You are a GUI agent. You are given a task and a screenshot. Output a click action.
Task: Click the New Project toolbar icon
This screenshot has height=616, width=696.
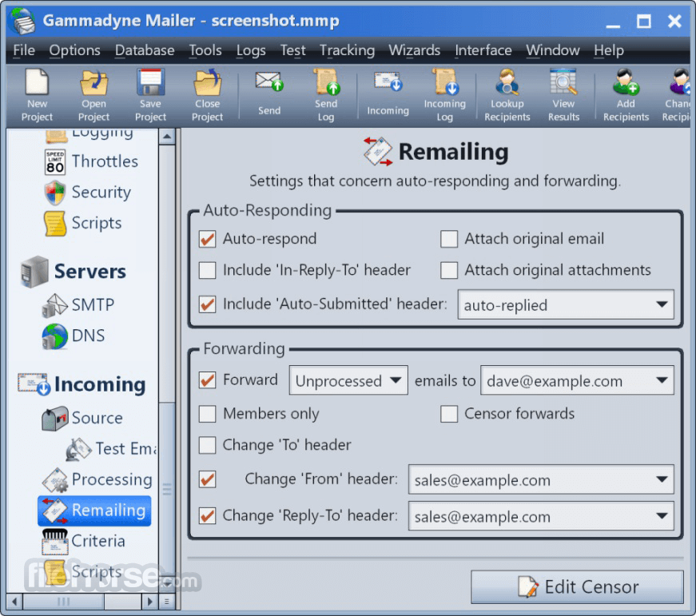(37, 95)
